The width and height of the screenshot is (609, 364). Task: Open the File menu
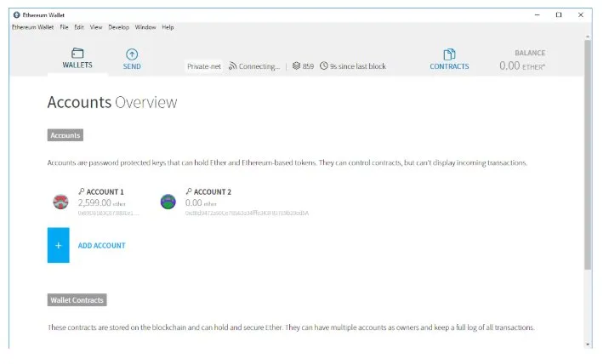point(64,27)
